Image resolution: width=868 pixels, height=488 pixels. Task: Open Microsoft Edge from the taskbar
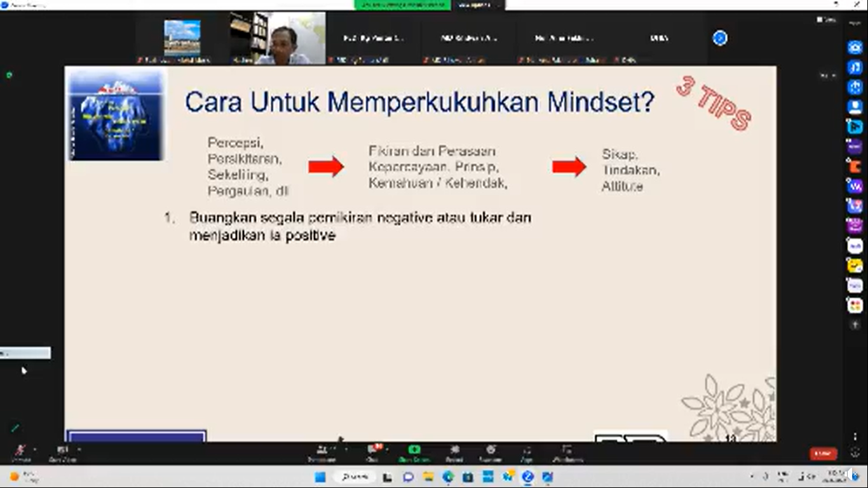pyautogui.click(x=448, y=477)
